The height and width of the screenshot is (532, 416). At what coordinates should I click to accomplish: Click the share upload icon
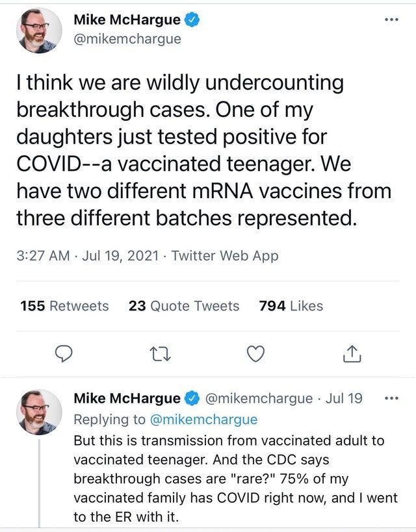click(x=350, y=354)
